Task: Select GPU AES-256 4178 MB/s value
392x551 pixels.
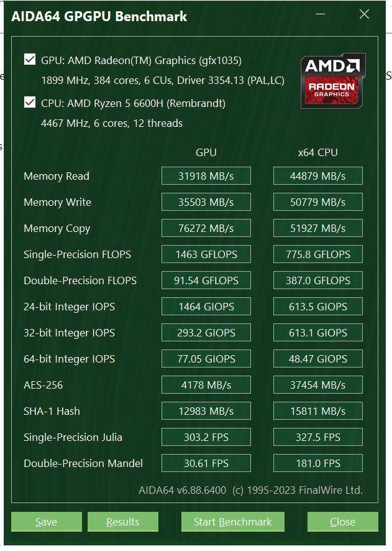Action: 206,385
